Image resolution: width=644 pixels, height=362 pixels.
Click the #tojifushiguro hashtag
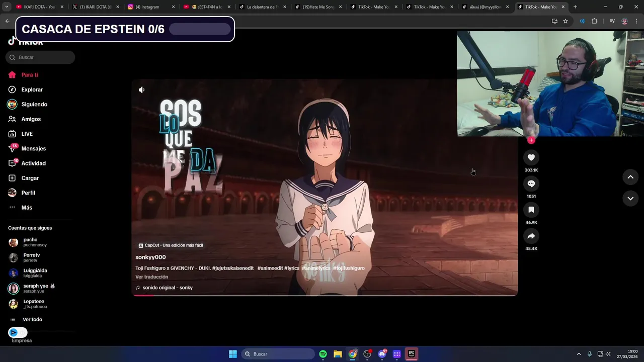point(349,268)
